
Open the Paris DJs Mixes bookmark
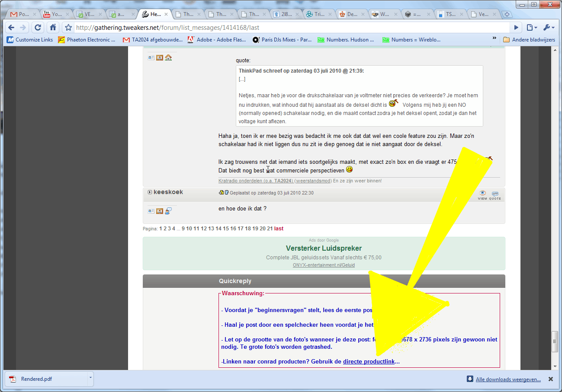(282, 40)
